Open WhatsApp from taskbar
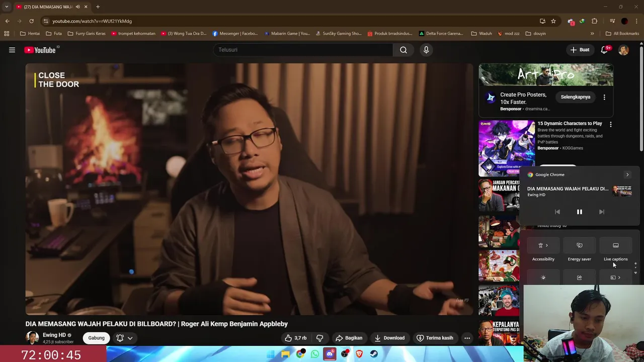The image size is (644, 362). pos(314,354)
